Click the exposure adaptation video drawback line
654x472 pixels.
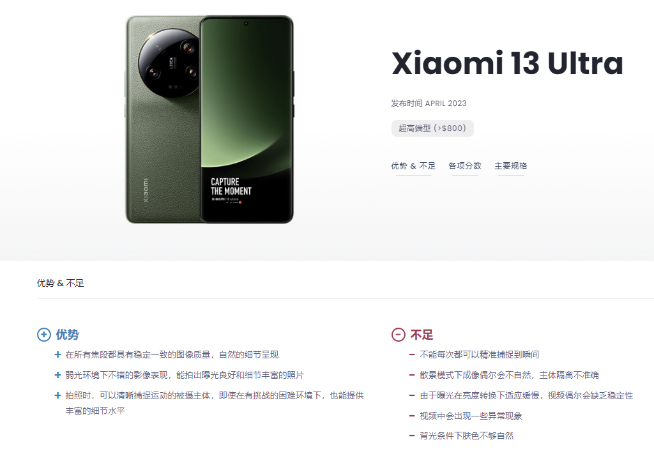[526, 395]
